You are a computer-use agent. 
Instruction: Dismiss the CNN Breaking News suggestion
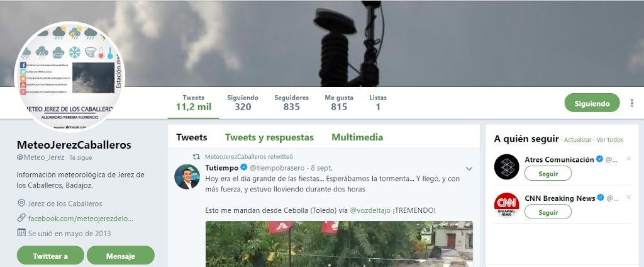[628, 198]
